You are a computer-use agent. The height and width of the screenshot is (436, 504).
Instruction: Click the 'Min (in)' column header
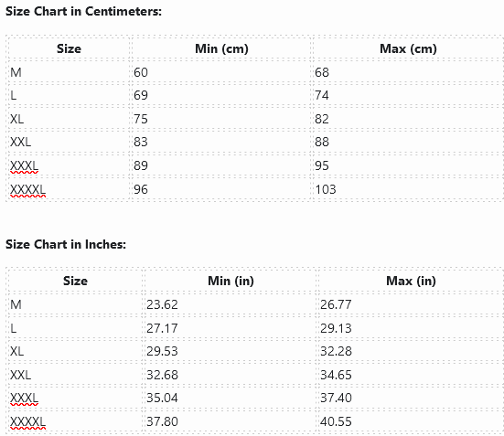click(x=231, y=282)
